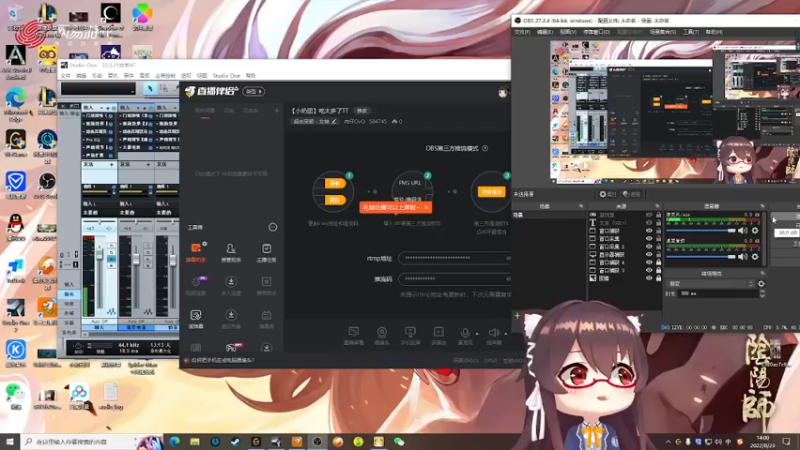This screenshot has width=800, height=450.
Task: Open WeChat from the taskbar
Action: pos(398,442)
